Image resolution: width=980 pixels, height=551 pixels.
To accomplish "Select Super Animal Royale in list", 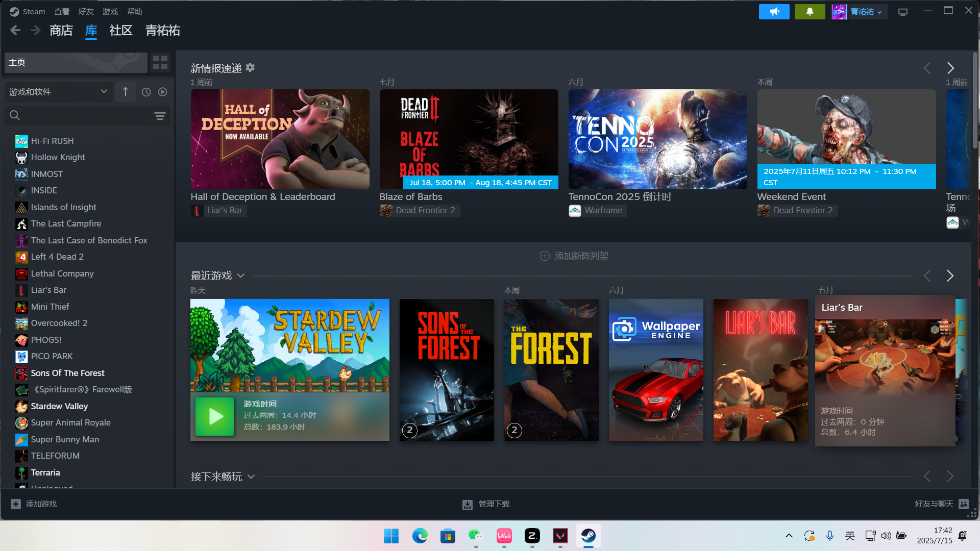I will point(70,423).
